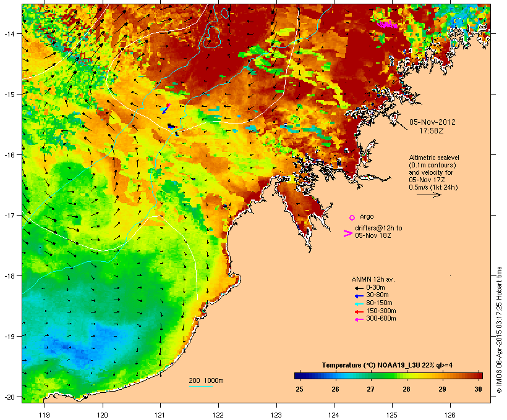Click the latitude axis label -16
Viewport: 507px width, 420px height.
[9, 155]
